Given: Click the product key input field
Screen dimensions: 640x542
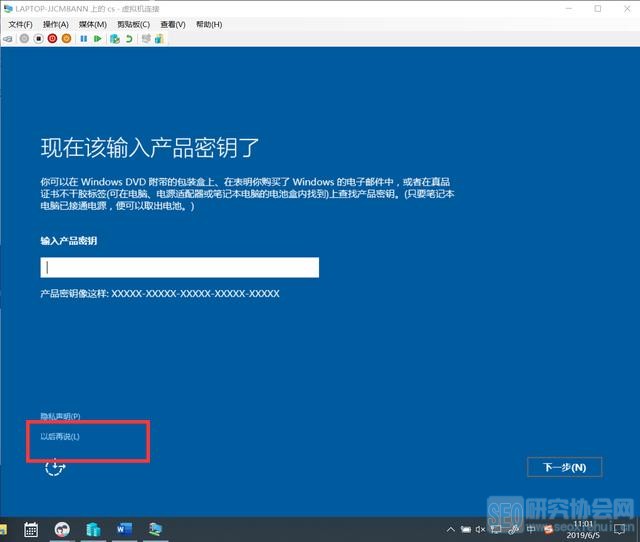Looking at the screenshot, I should 180,268.
